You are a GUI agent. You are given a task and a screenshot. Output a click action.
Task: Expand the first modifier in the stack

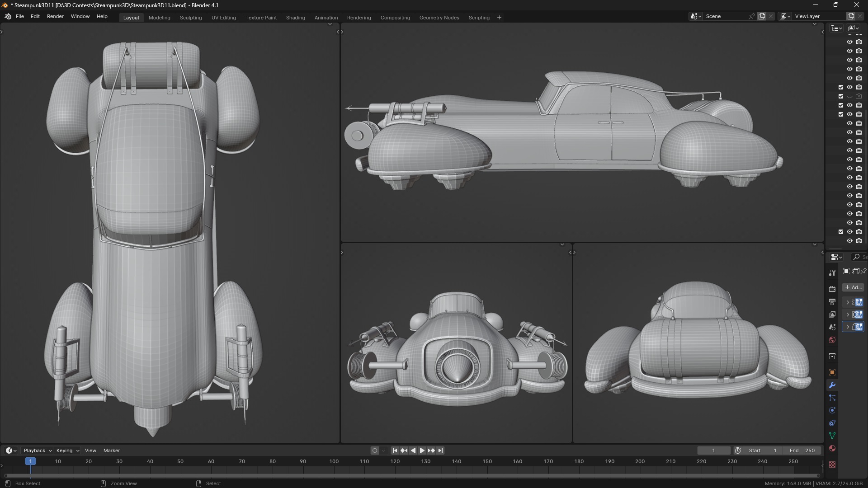pyautogui.click(x=848, y=302)
